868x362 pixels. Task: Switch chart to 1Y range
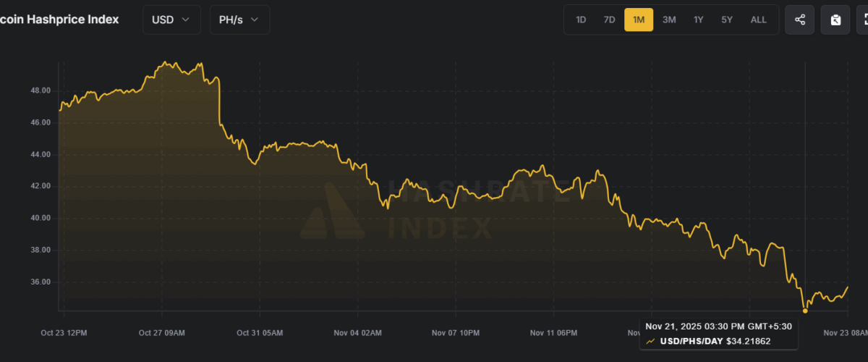tap(698, 20)
